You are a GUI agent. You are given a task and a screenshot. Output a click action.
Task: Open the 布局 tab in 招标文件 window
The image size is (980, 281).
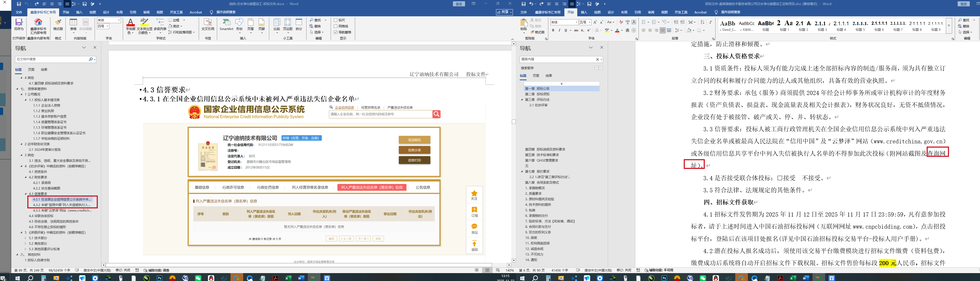(x=624, y=12)
